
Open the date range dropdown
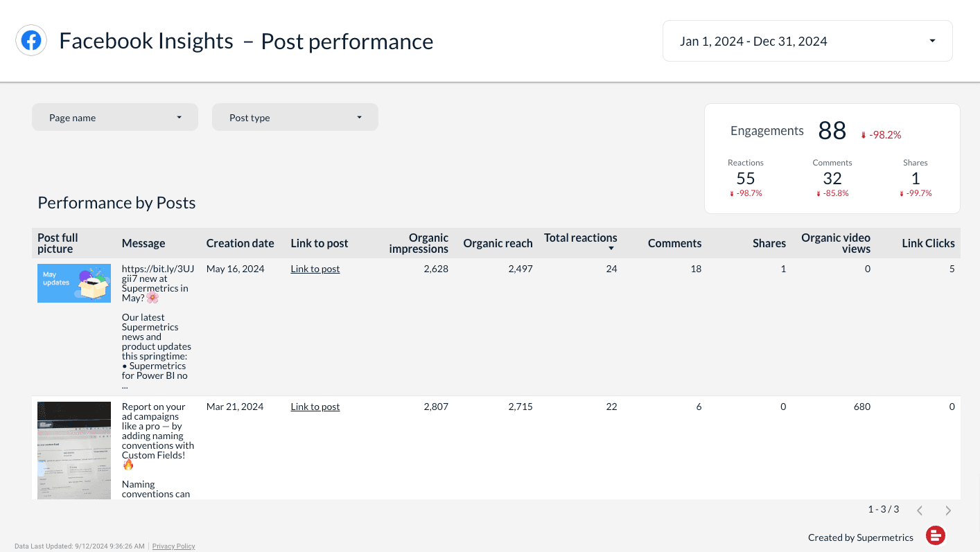807,41
